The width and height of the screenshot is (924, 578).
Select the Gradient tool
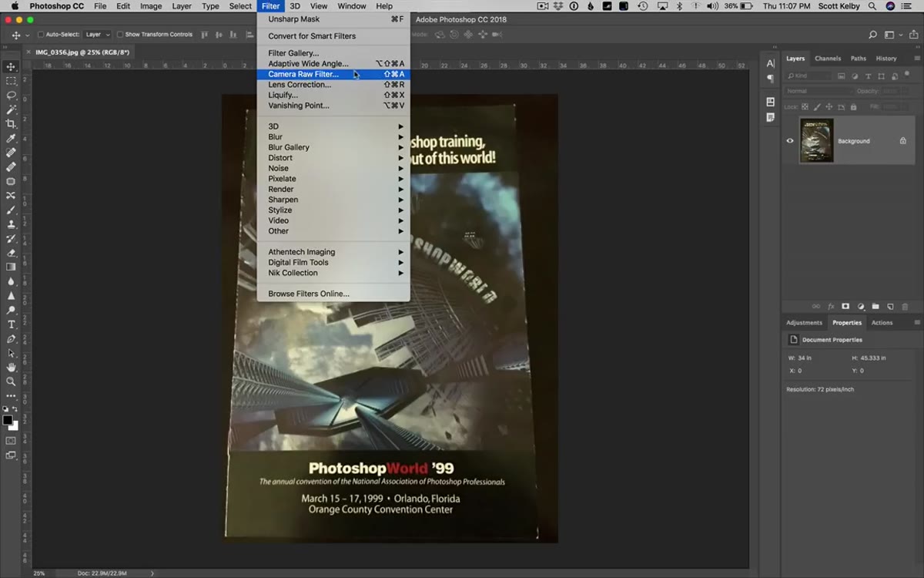click(11, 267)
